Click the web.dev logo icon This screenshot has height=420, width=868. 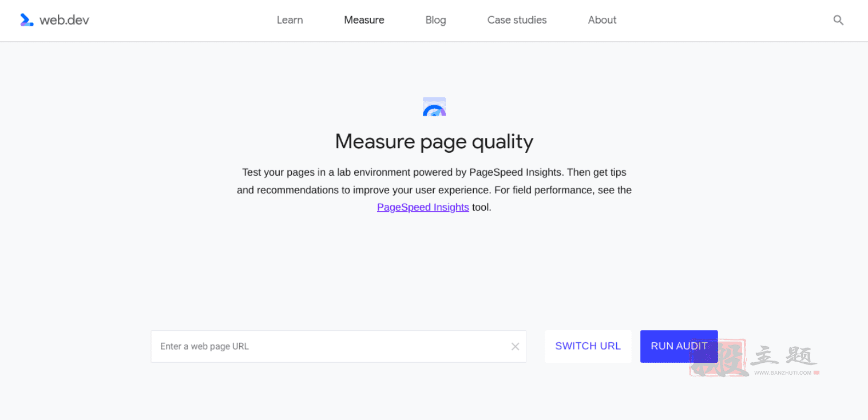[27, 20]
